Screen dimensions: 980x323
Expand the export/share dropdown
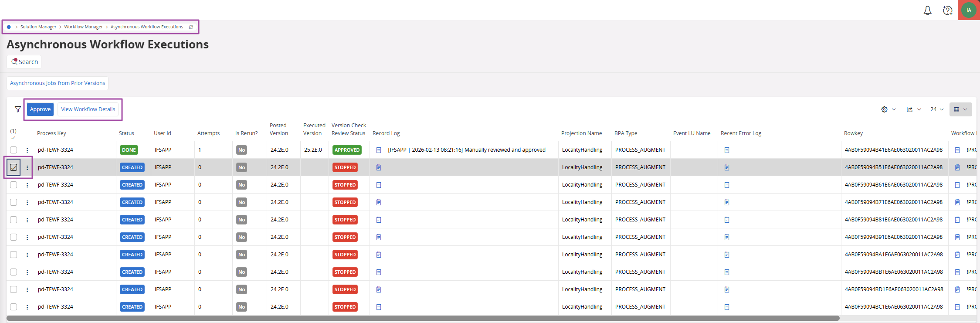point(913,109)
